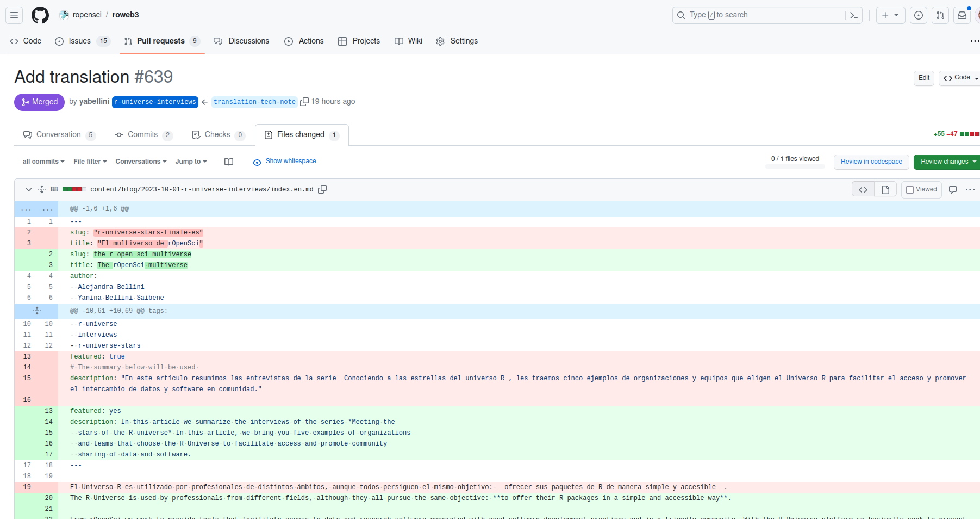Add a comment on the file

[952, 189]
